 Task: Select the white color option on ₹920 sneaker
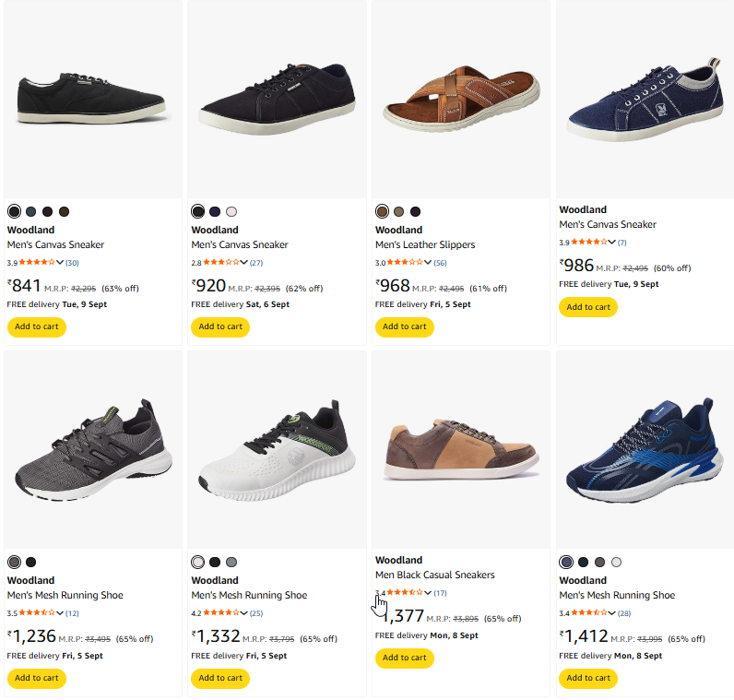(231, 211)
